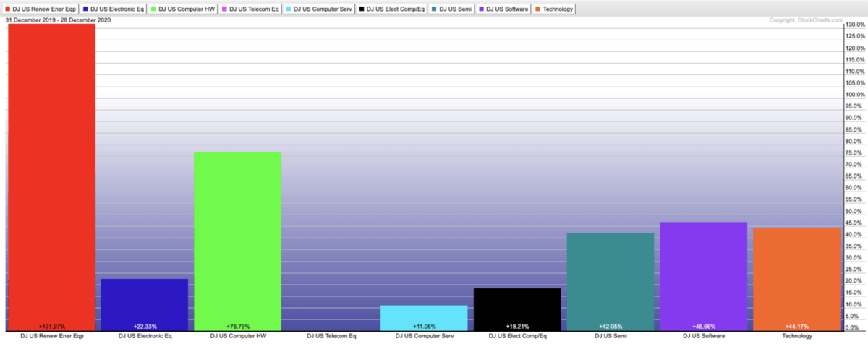The height and width of the screenshot is (344, 868).
Task: Toggle the DJ US Renew Ener Eqp legend button
Action: coord(41,9)
